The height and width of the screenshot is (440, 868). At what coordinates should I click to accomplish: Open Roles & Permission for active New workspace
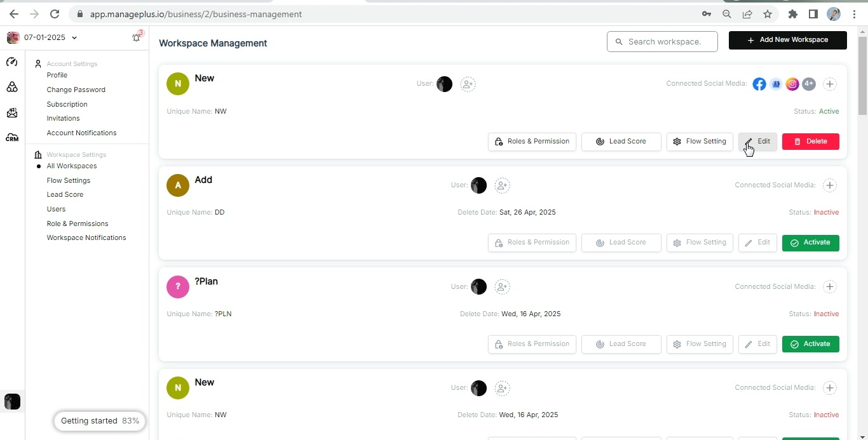(532, 142)
